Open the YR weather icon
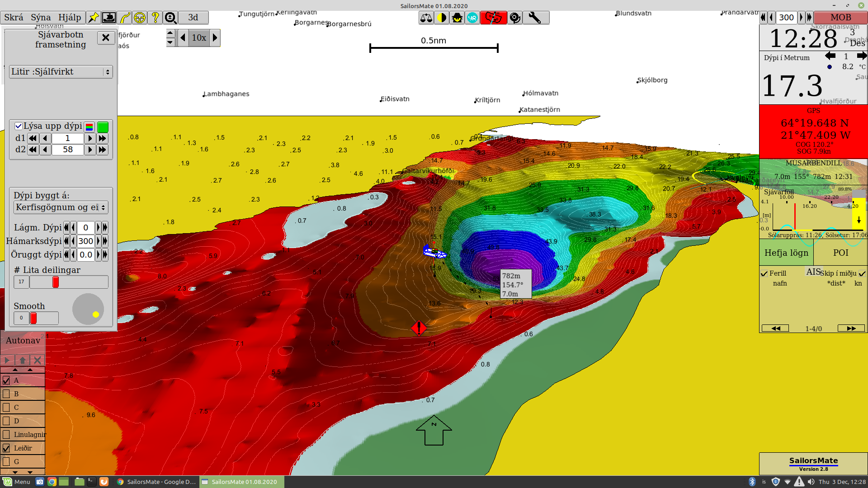 click(x=472, y=18)
